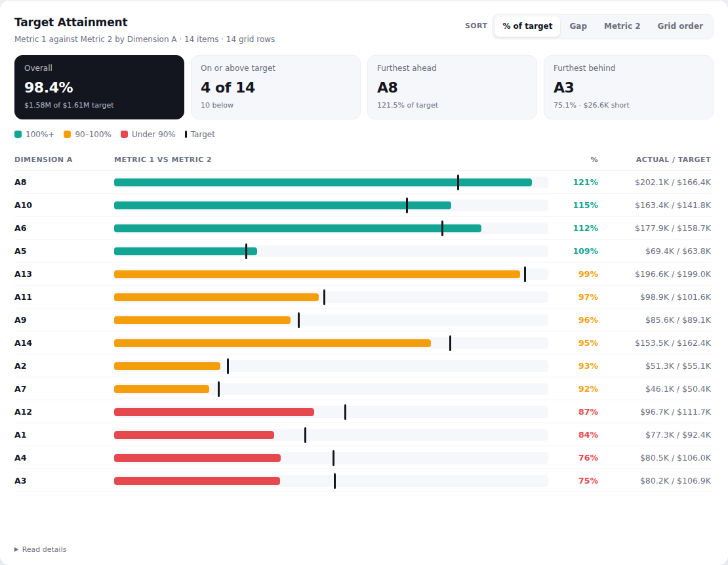Open the On or above target card
Viewport: 728px width, 565px height.
(275, 87)
